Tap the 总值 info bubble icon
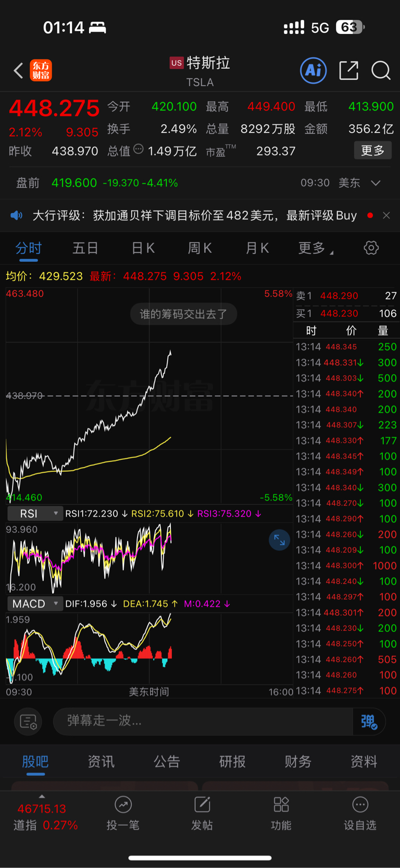This screenshot has height=868, width=400. 138,149
